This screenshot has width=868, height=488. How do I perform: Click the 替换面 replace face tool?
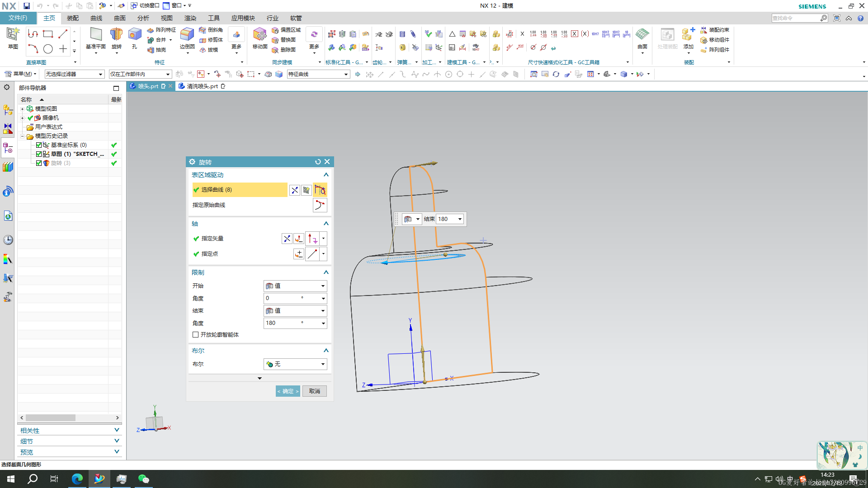pyautogui.click(x=283, y=40)
